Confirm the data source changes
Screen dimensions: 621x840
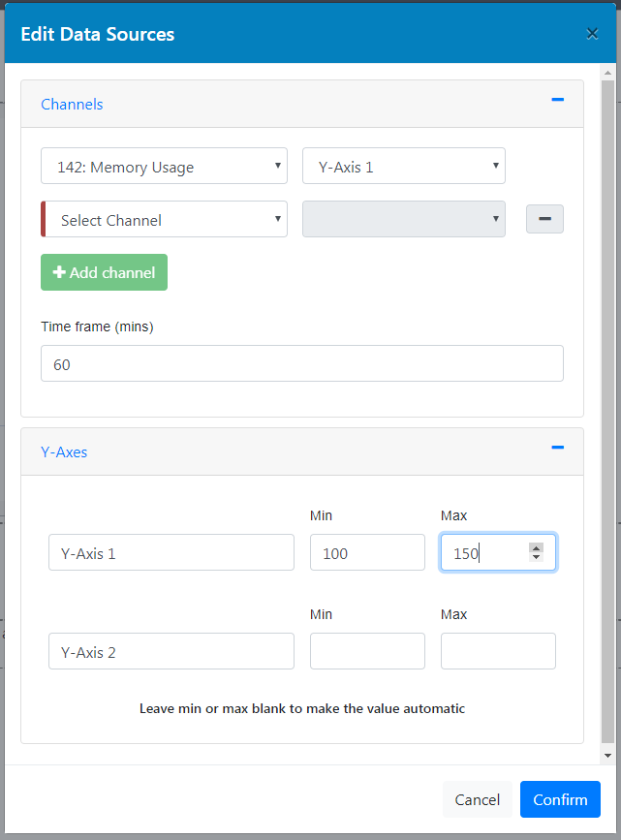(560, 800)
